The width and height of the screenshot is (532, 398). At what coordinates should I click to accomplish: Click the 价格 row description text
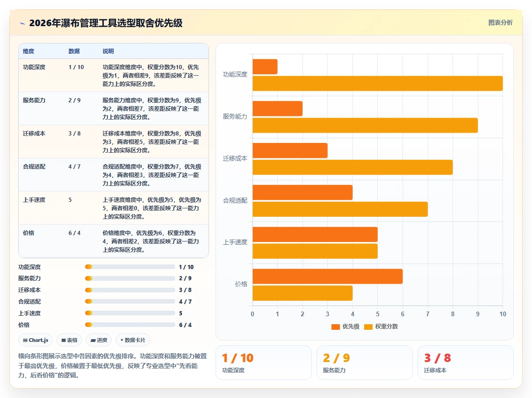click(x=151, y=242)
